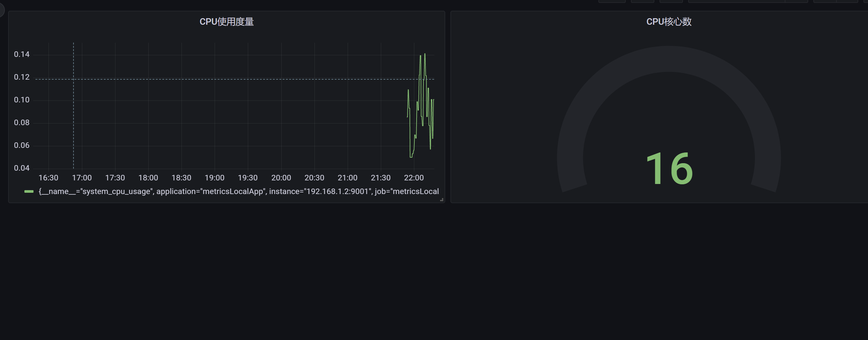The width and height of the screenshot is (868, 340).
Task: Click the 0.10 y-axis label
Action: [21, 100]
